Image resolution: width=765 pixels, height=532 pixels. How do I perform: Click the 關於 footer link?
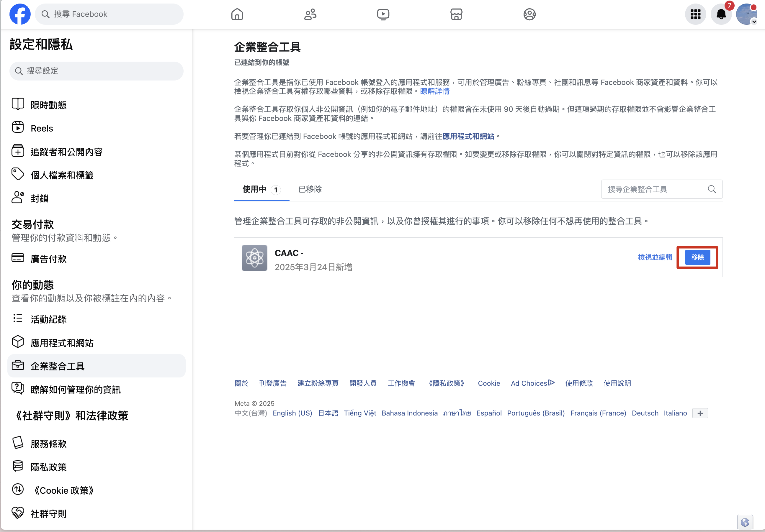(x=241, y=383)
